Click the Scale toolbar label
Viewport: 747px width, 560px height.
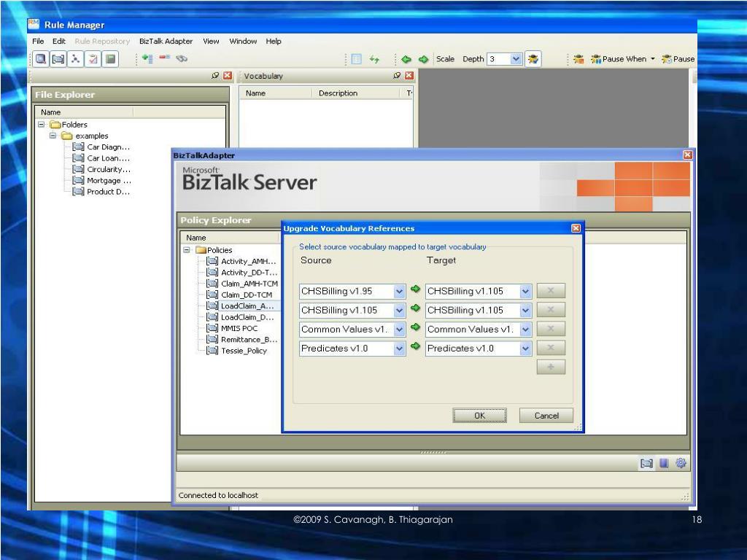(x=446, y=59)
